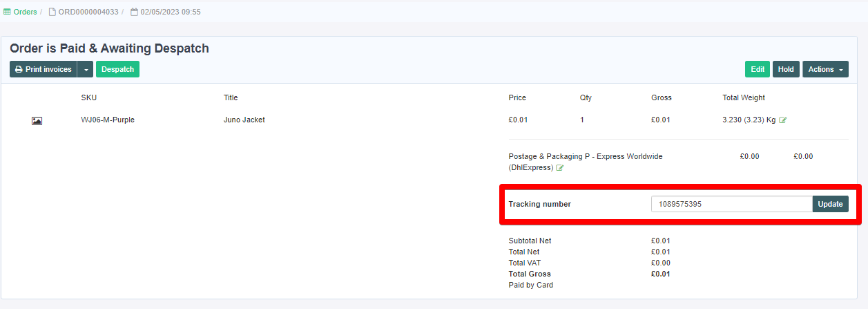Viewport: 868px width, 309px height.
Task: Open the Orders breadcrumb link
Action: point(26,12)
